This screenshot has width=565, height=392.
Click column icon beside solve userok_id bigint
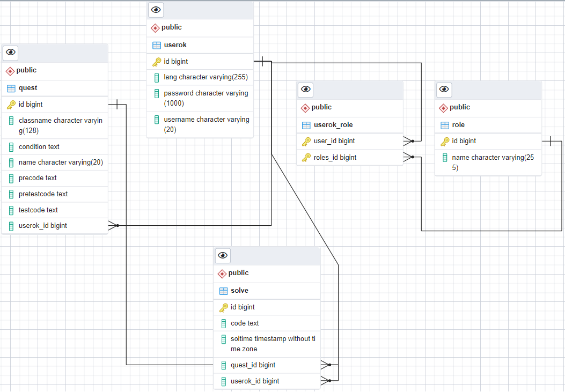(224, 381)
